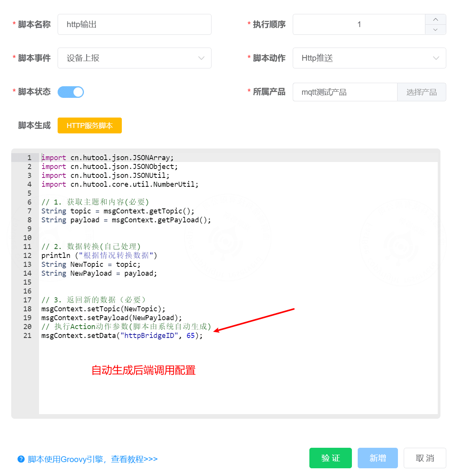Viewport: 454px width, 476px height.
Task: Click the 执行顺序 number field
Action: point(359,24)
